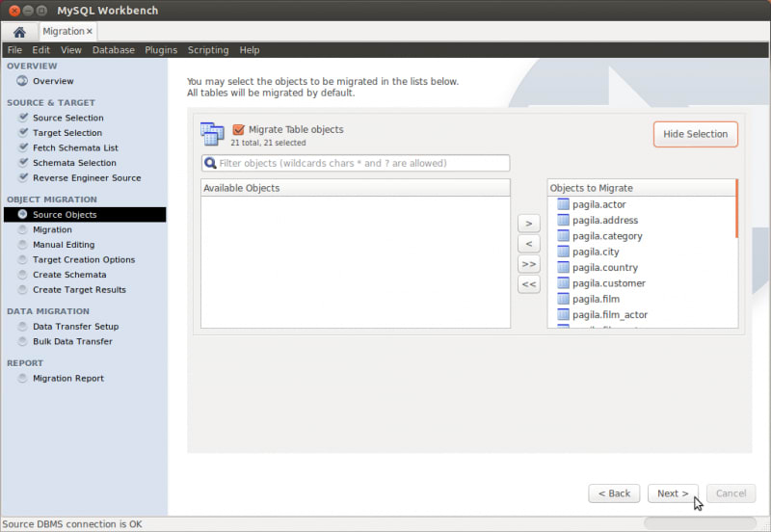Viewport: 771px width, 532px height.
Task: Click the Source DBMS connection status text
Action: coord(72,524)
